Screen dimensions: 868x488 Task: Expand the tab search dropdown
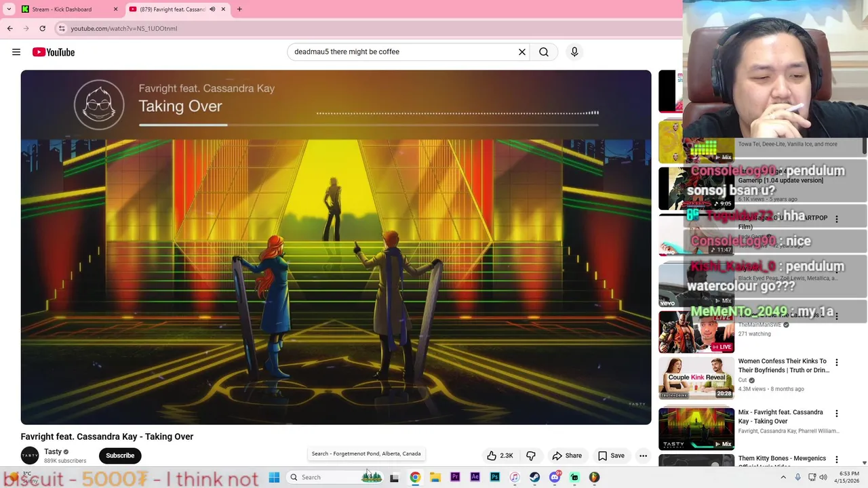tap(9, 9)
